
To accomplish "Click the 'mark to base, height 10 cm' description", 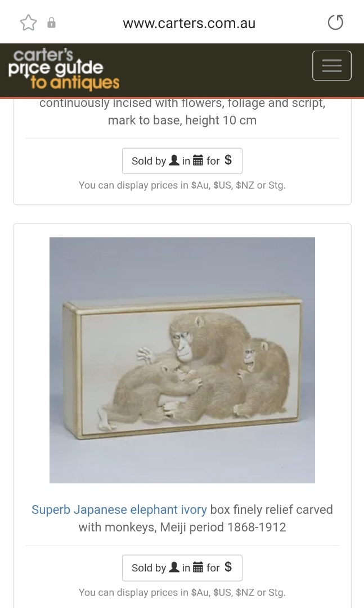I will (x=182, y=120).
